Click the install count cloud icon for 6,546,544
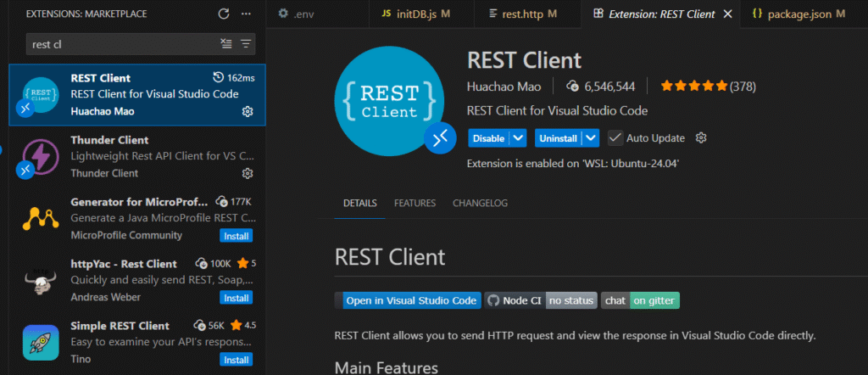 click(572, 87)
